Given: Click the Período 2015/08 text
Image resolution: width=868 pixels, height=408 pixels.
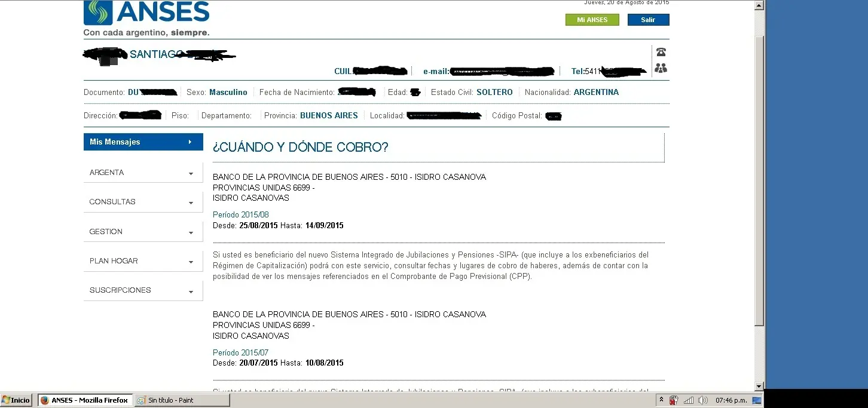Looking at the screenshot, I should click(241, 215).
